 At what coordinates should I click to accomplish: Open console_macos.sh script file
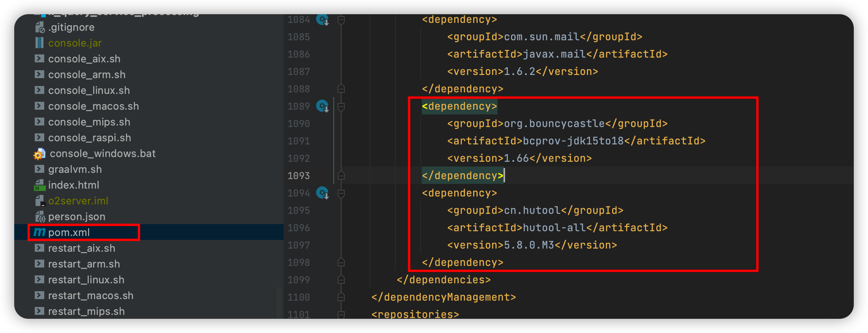point(94,106)
